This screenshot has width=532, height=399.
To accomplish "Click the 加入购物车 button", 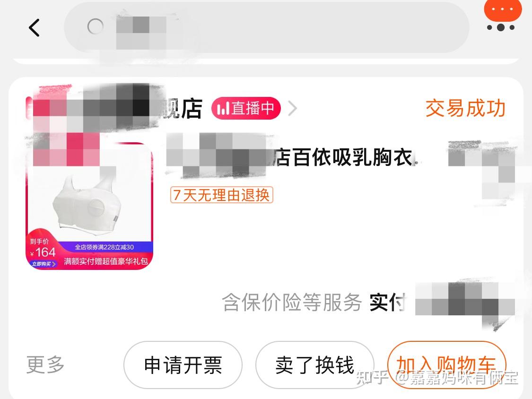I will [x=446, y=365].
